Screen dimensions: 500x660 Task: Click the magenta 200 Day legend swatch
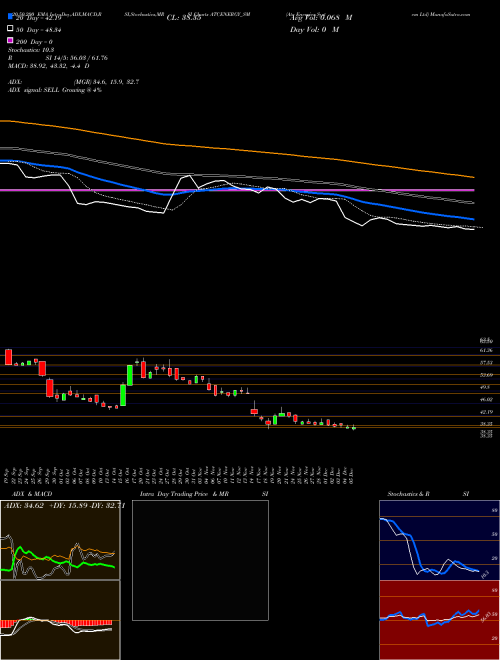10,41
